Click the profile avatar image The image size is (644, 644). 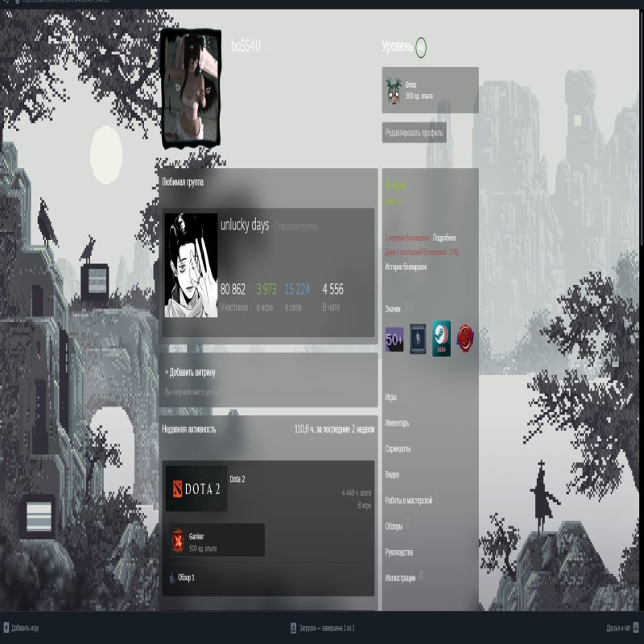pos(192,89)
